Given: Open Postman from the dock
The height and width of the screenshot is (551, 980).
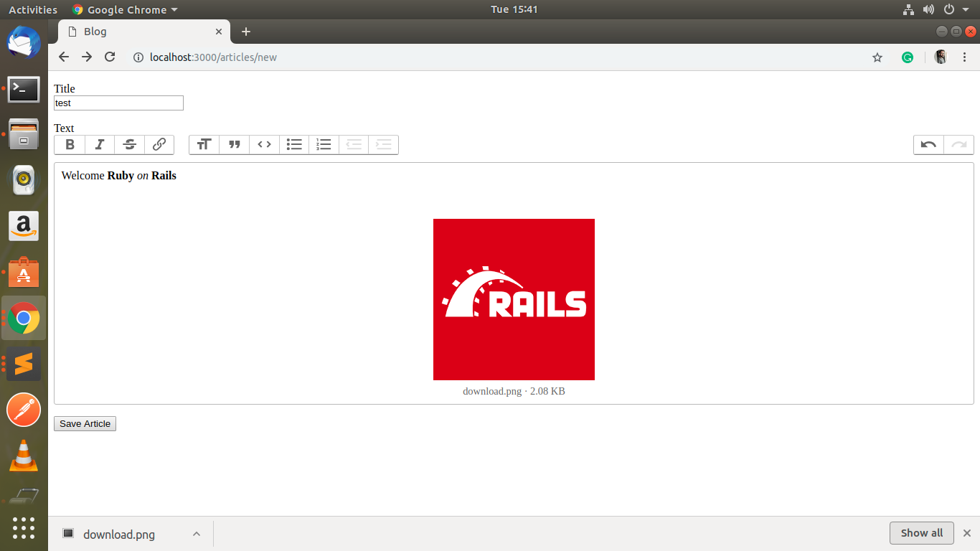Looking at the screenshot, I should click(24, 410).
